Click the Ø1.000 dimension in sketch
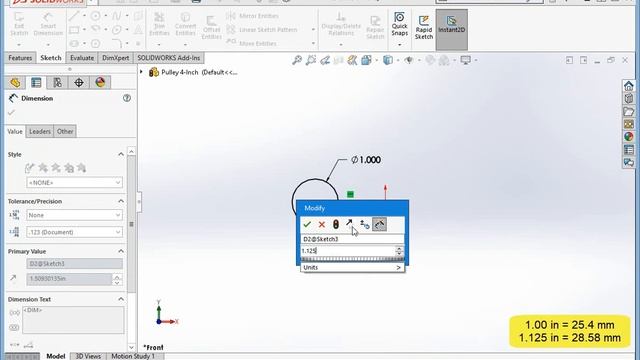The height and width of the screenshot is (360, 640). [366, 160]
